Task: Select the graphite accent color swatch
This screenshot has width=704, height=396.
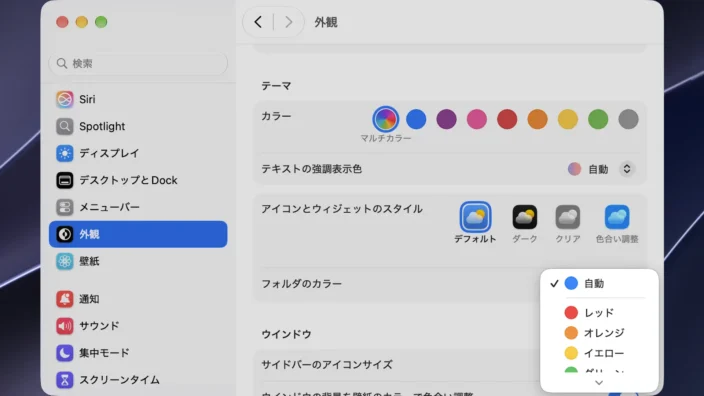Action: [629, 119]
